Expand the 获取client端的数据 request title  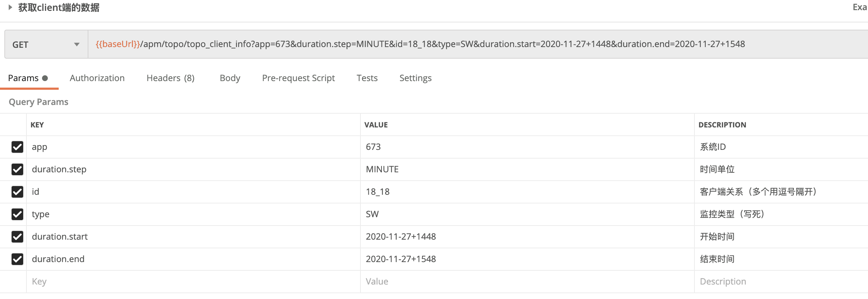coord(11,7)
